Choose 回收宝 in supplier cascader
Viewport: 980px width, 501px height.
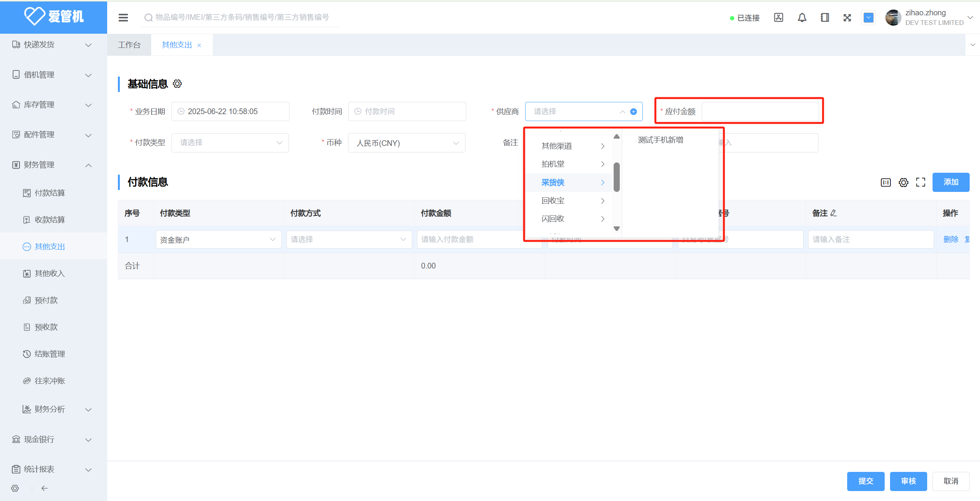[x=569, y=200]
